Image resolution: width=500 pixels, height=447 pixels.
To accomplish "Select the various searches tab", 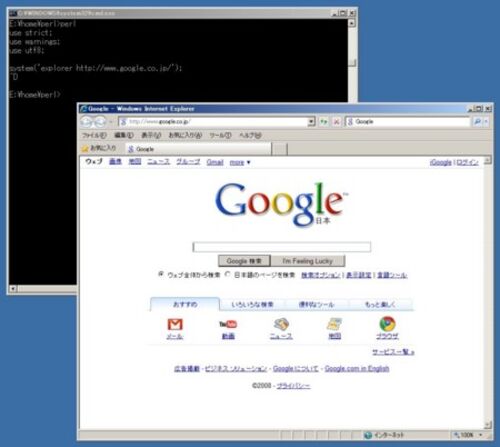I will pos(252,304).
